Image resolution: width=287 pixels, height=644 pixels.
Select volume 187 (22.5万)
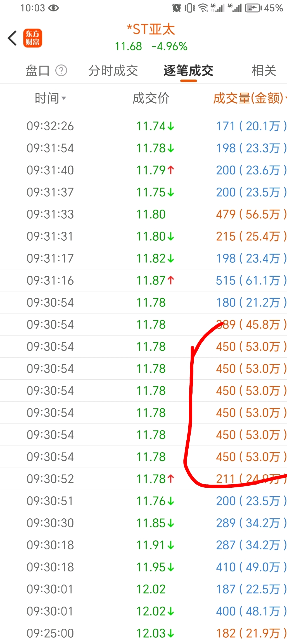251,589
